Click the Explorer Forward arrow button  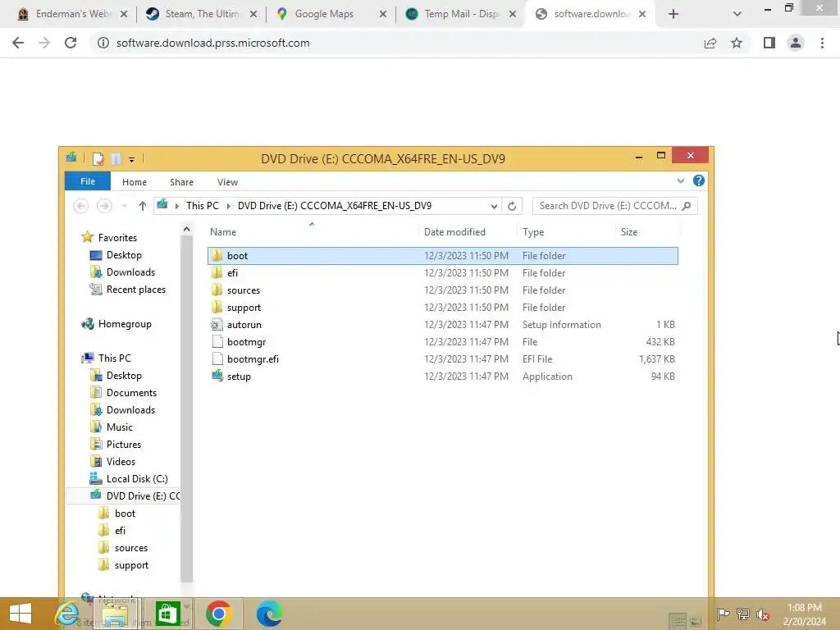(104, 206)
